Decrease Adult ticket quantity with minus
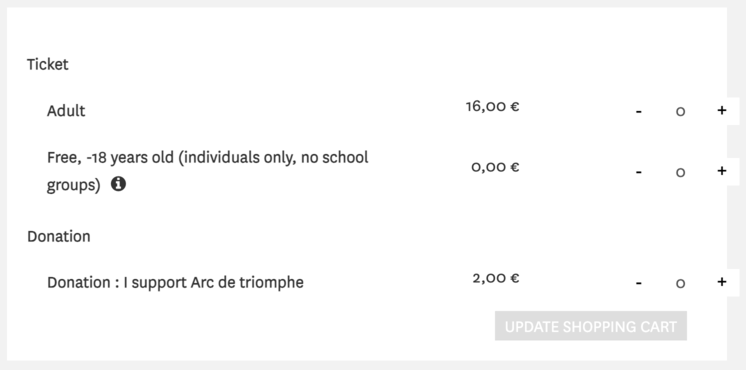The height and width of the screenshot is (370, 746). (x=638, y=111)
